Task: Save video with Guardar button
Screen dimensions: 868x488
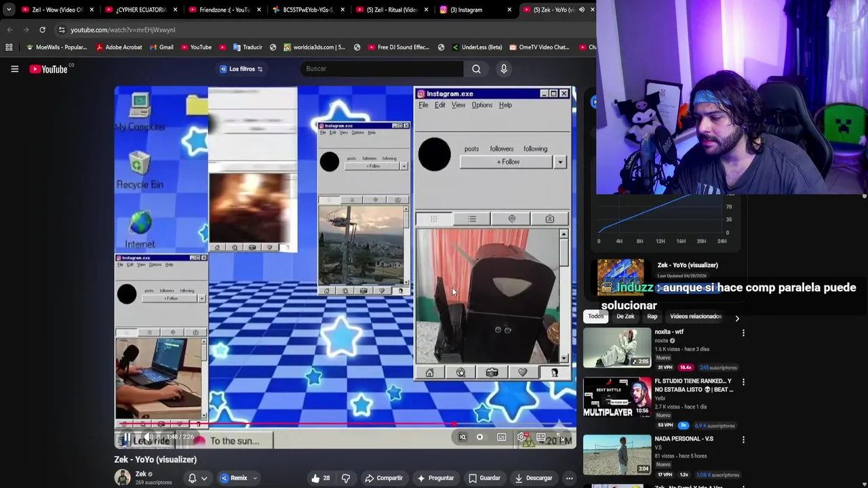Action: tap(484, 478)
